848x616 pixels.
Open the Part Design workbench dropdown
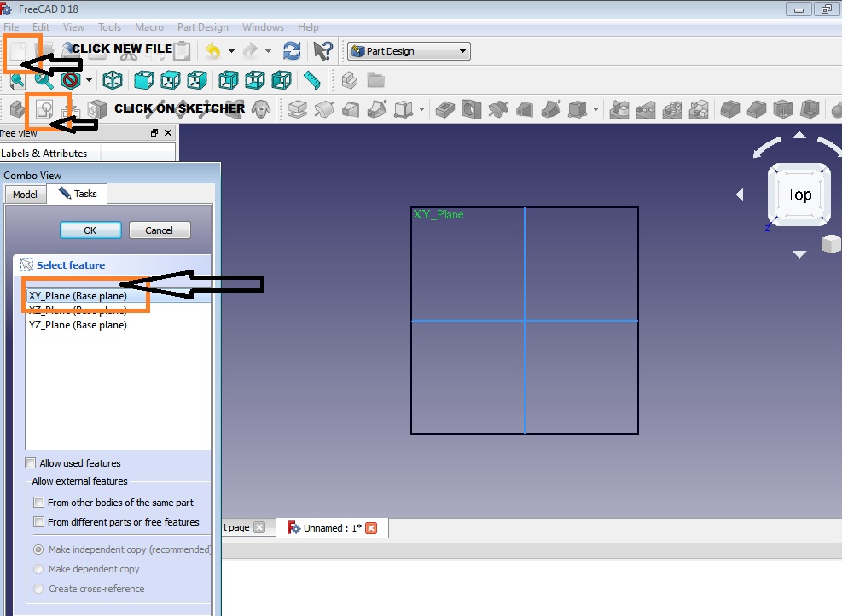coord(409,51)
